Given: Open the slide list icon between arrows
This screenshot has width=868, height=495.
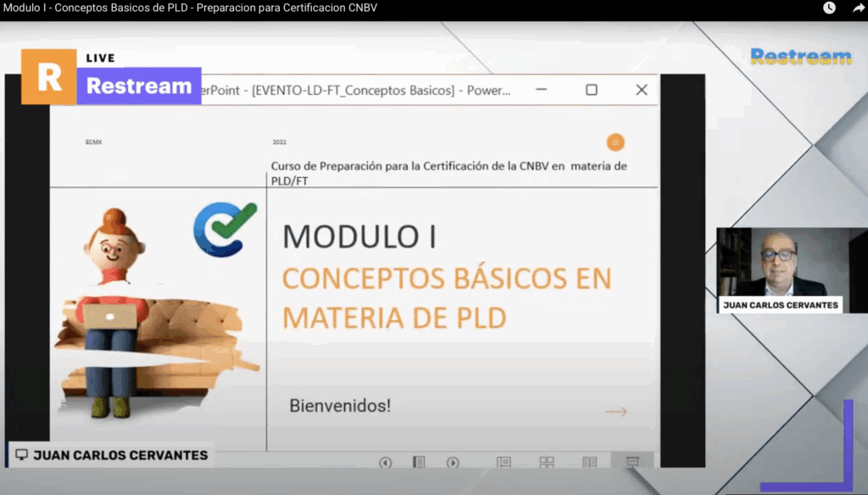Looking at the screenshot, I should [x=419, y=463].
